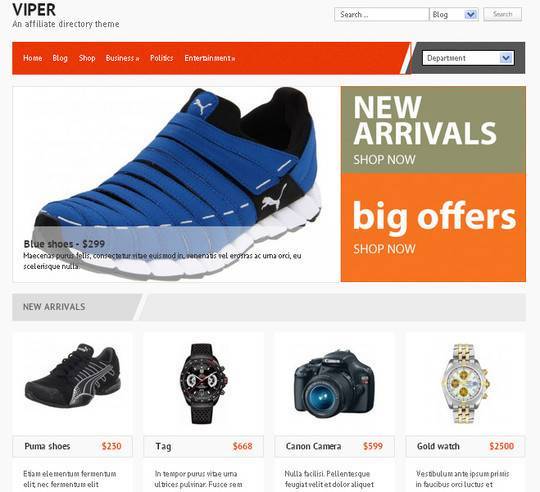
Task: Click the black Tag watch thumbnail
Action: (x=204, y=384)
